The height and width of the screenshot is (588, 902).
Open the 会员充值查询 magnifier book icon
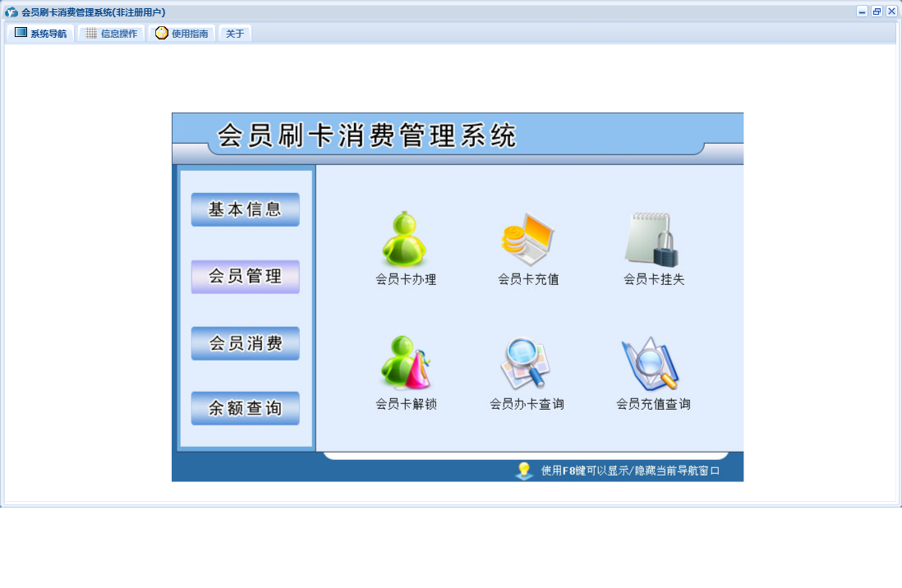tap(651, 364)
